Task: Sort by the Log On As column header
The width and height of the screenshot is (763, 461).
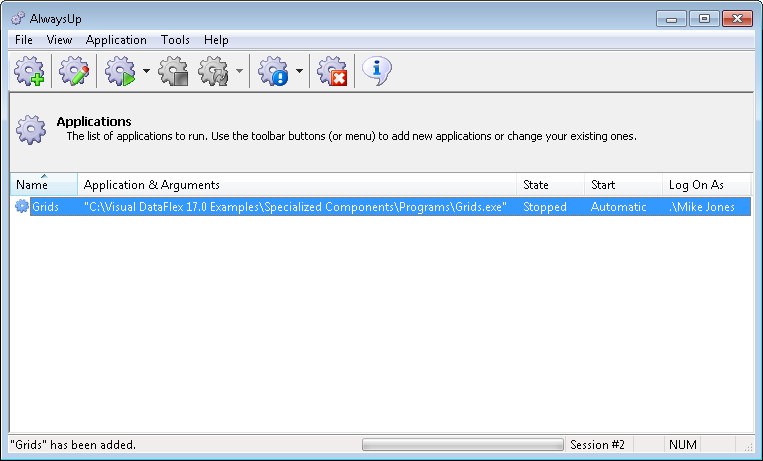Action: pyautogui.click(x=707, y=184)
